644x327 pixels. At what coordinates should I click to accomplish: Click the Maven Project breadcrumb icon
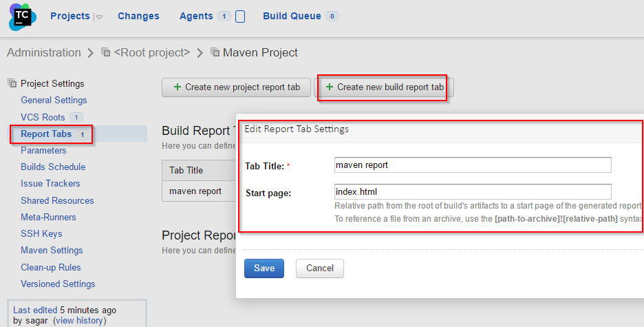click(215, 52)
